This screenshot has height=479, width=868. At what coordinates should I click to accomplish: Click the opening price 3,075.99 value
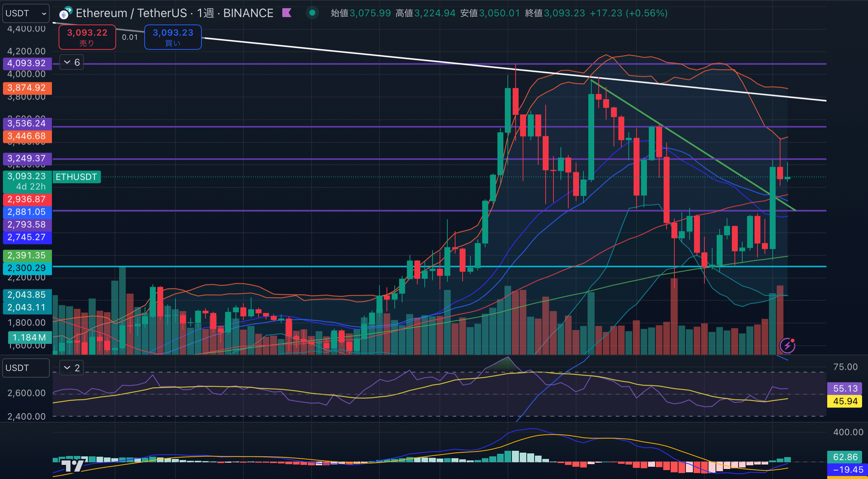(370, 13)
